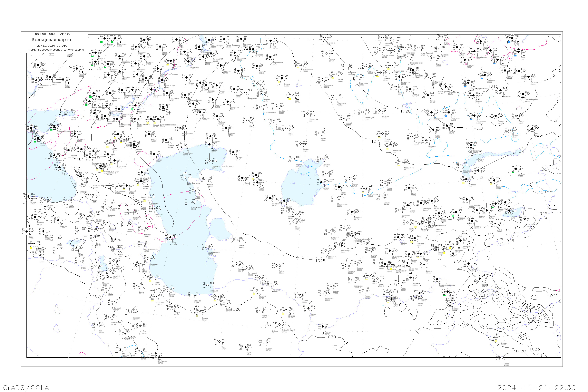
Task: Click the 2024-11-21-22:30 timestamp at bottom right
Action: 536,387
